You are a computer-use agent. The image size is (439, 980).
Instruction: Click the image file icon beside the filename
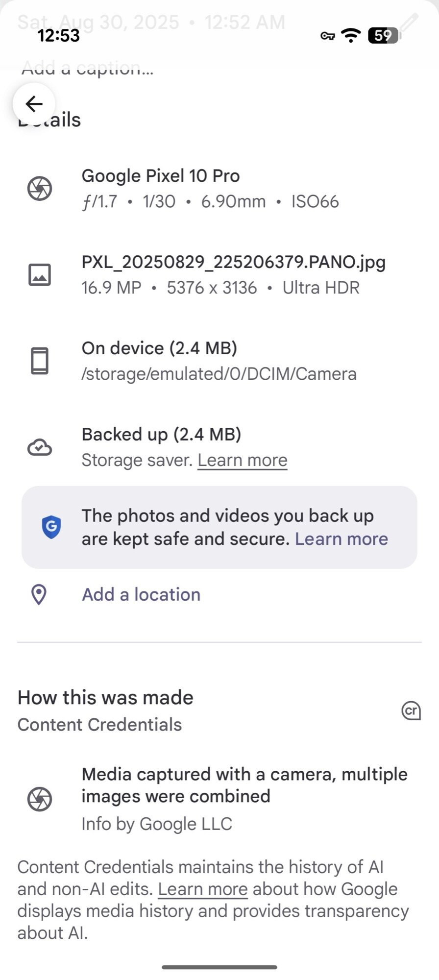pyautogui.click(x=40, y=274)
